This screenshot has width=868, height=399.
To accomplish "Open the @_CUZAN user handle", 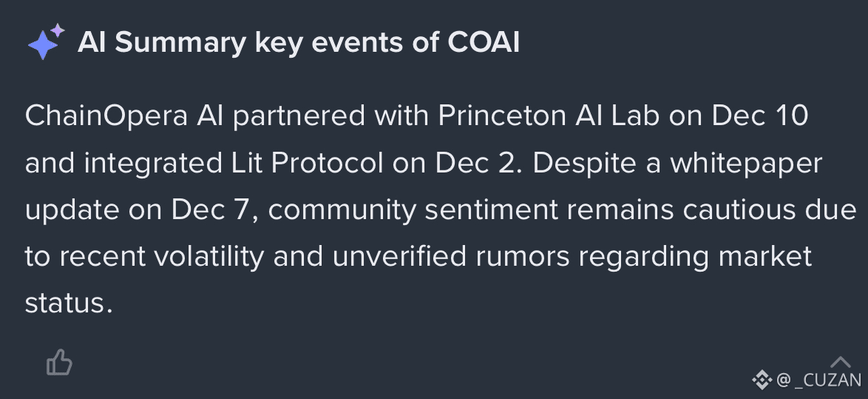I will tap(818, 380).
